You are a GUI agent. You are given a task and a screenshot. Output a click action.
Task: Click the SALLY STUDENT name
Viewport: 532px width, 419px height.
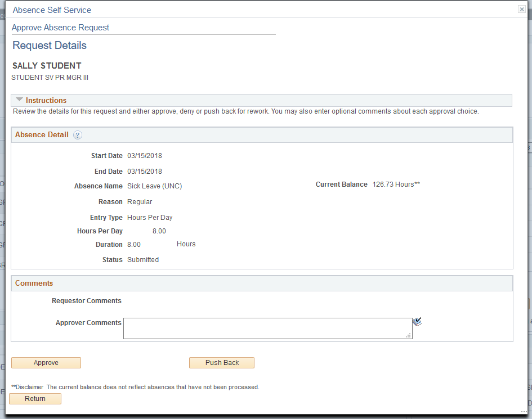tap(47, 66)
